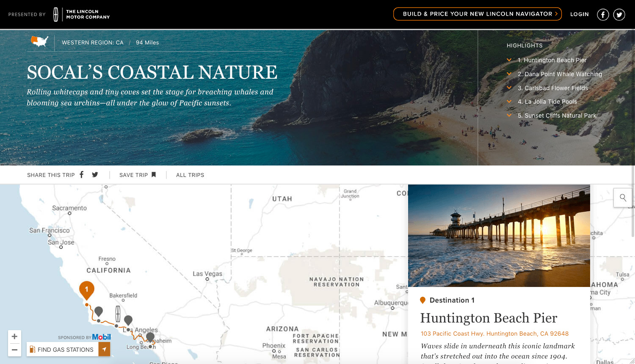This screenshot has height=364, width=635.
Task: Select gray map pin nearest marker 1
Action: 99,312
